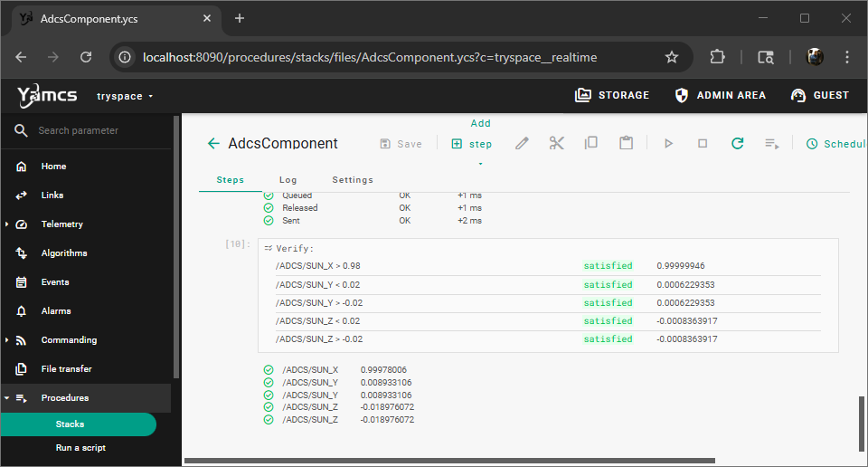Reload the browser page

86,57
